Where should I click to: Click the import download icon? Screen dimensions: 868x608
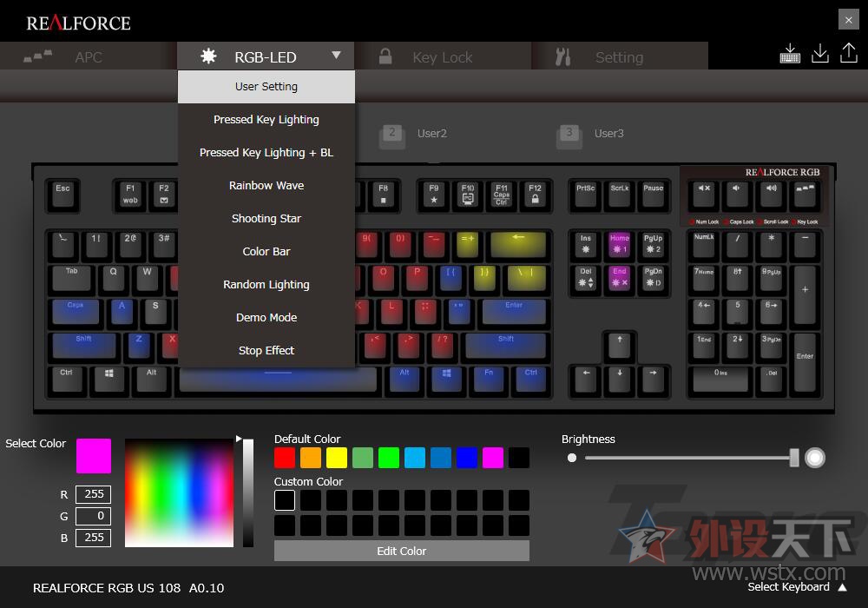(x=820, y=54)
